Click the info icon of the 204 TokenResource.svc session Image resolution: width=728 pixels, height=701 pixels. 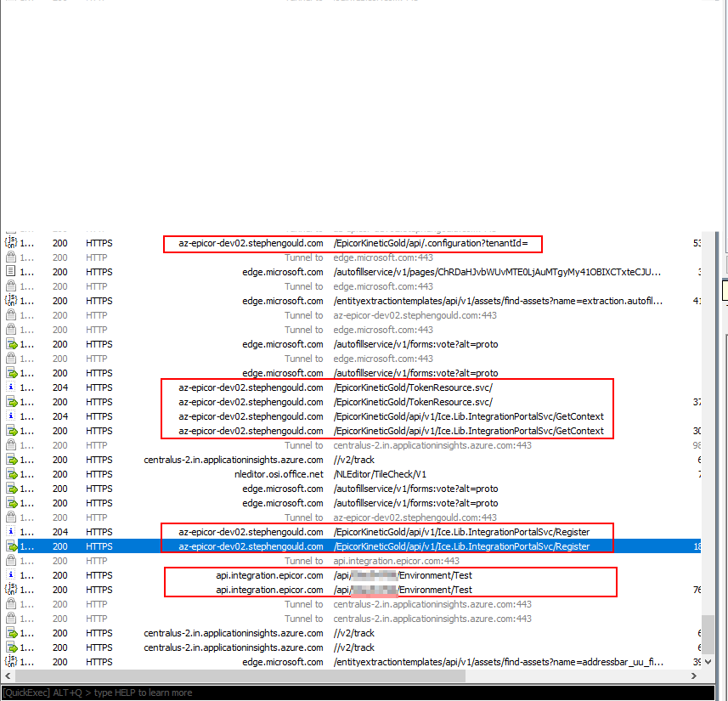(11, 387)
